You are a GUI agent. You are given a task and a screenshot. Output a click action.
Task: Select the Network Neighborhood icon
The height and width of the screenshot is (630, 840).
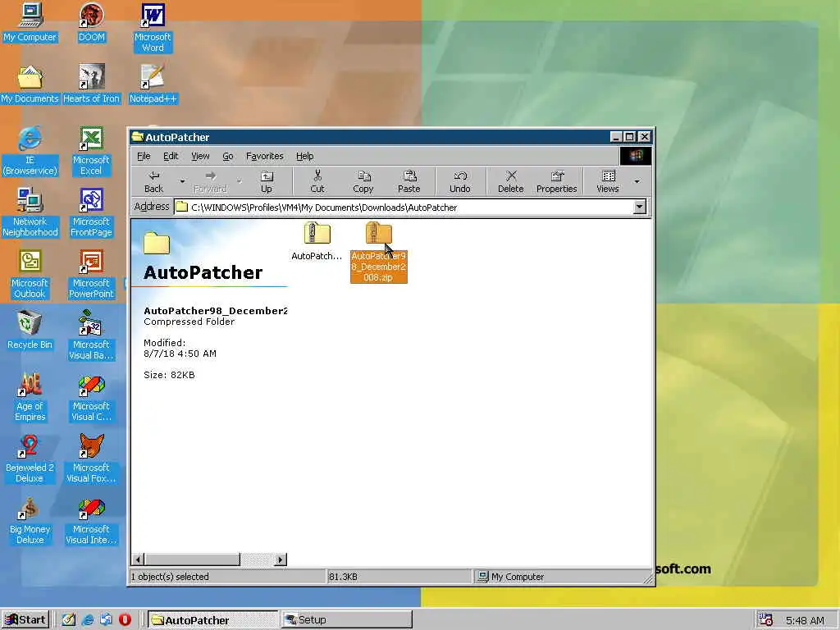(30, 212)
